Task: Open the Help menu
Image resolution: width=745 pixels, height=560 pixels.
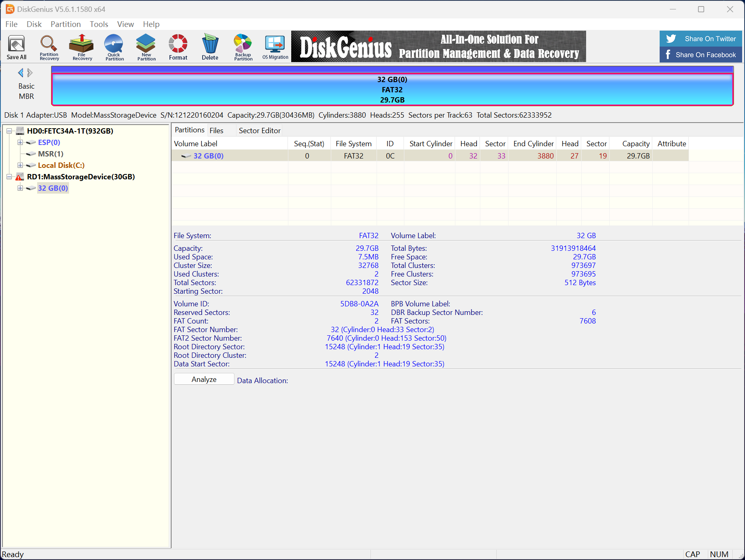Action: pos(151,24)
